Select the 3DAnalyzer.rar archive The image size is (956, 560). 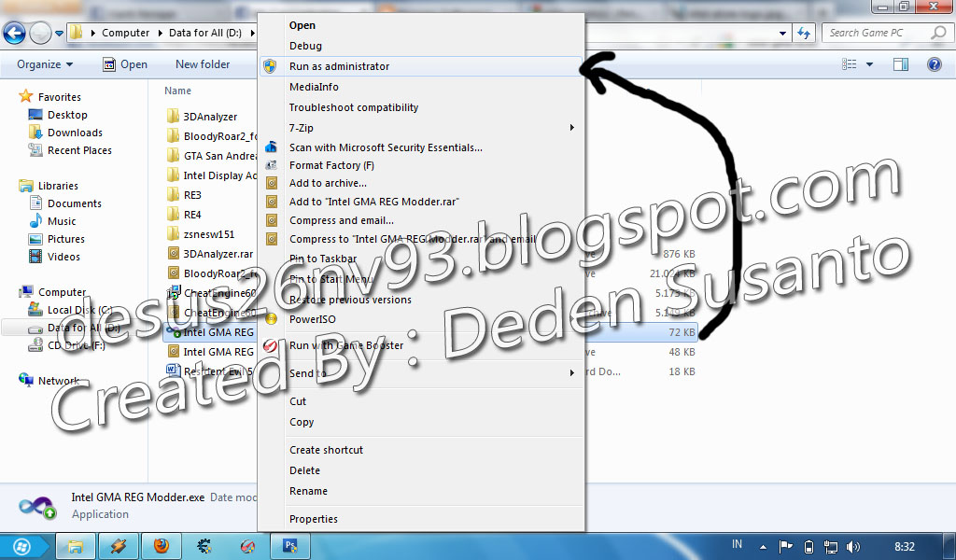[x=218, y=254]
